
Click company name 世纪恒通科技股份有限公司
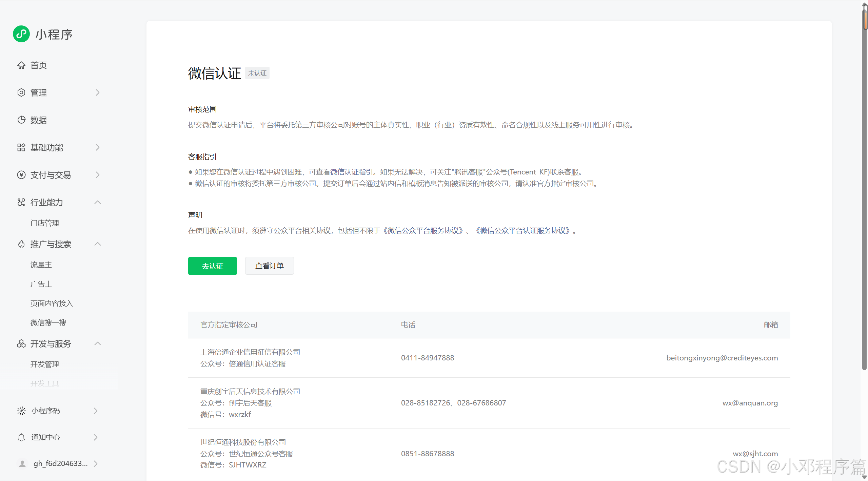(x=243, y=442)
